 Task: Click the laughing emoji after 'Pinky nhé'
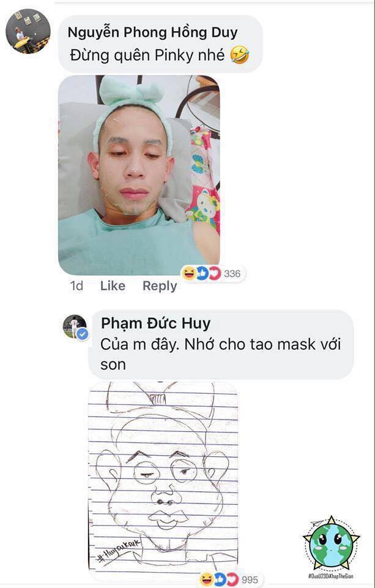pos(240,56)
